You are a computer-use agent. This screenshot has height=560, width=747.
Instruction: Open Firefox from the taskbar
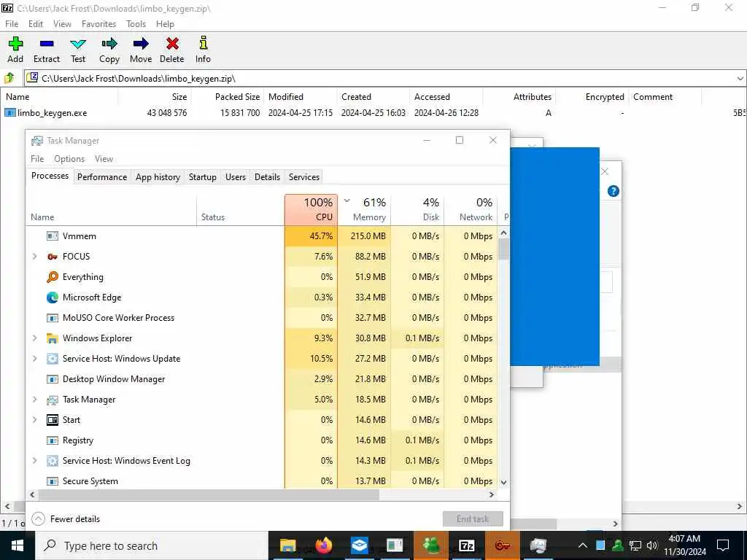[x=323, y=545]
